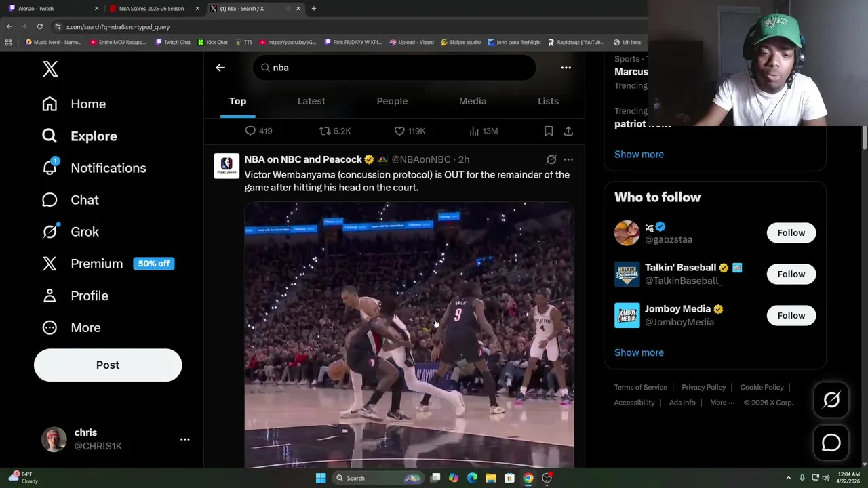Click the Chrome icon in the taskbar
The image size is (868, 488).
point(528,478)
